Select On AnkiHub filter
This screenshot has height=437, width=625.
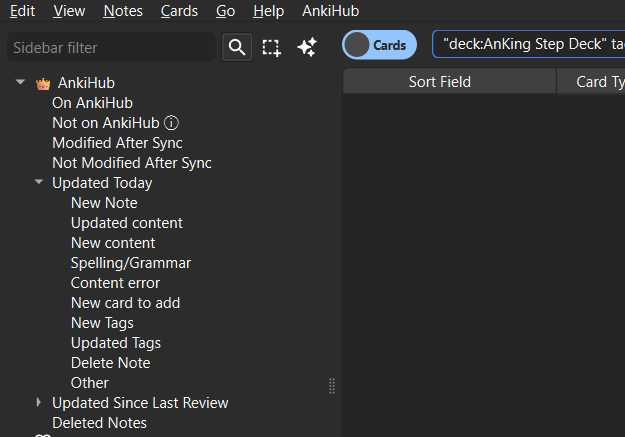[92, 103]
